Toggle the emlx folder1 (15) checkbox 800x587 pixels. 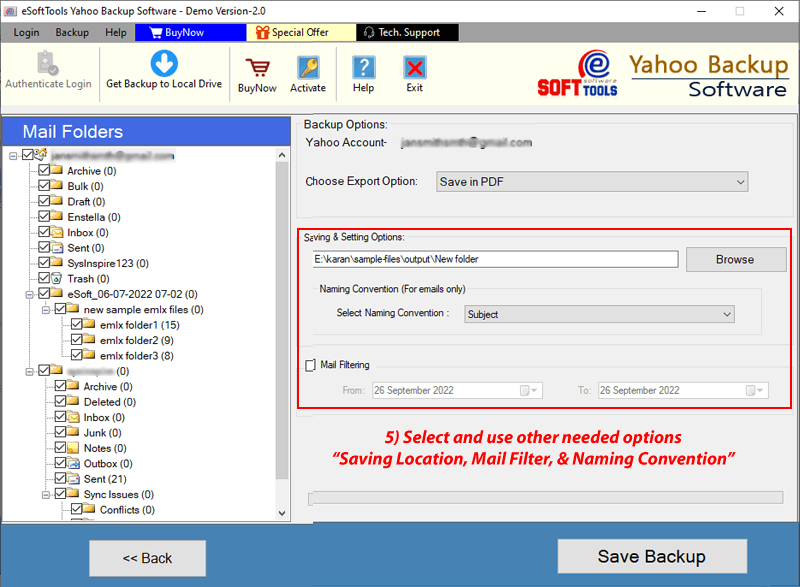point(76,325)
